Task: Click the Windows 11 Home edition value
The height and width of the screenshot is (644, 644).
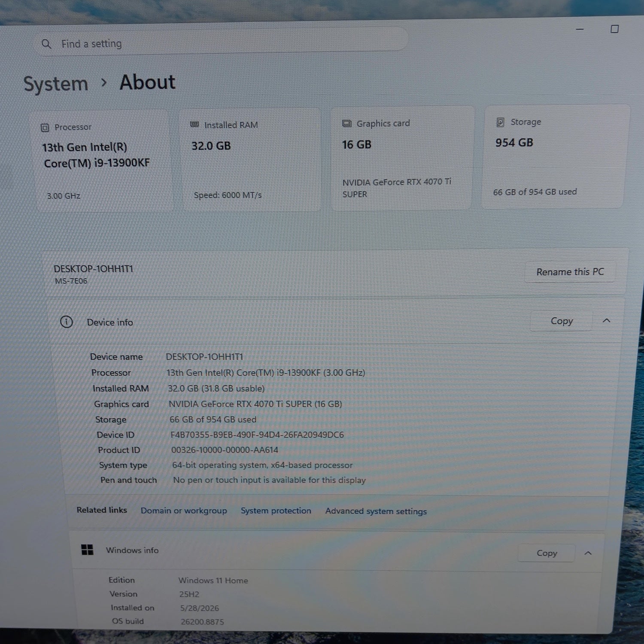Action: tap(213, 580)
